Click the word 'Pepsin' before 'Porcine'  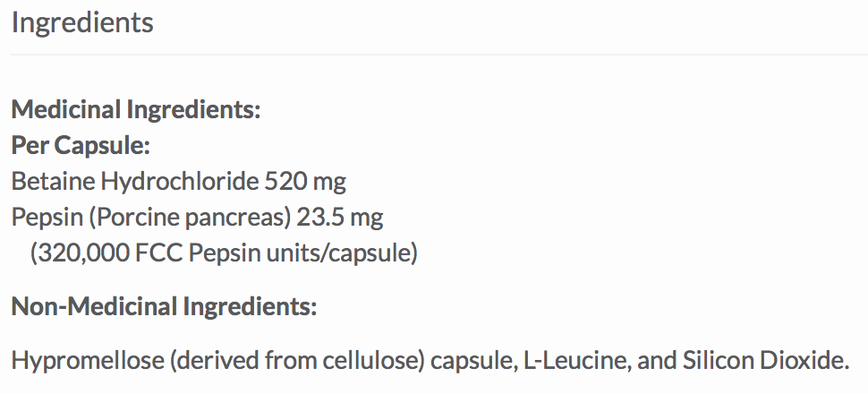(x=39, y=218)
